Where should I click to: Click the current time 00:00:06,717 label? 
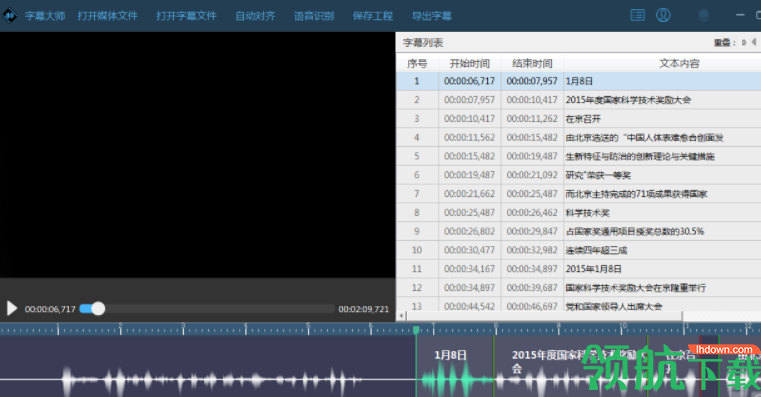click(x=50, y=309)
